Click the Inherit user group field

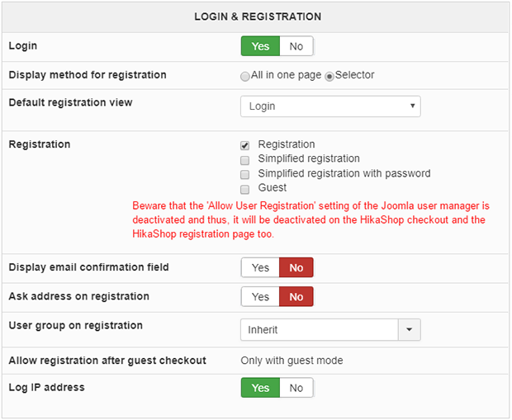coord(319,330)
